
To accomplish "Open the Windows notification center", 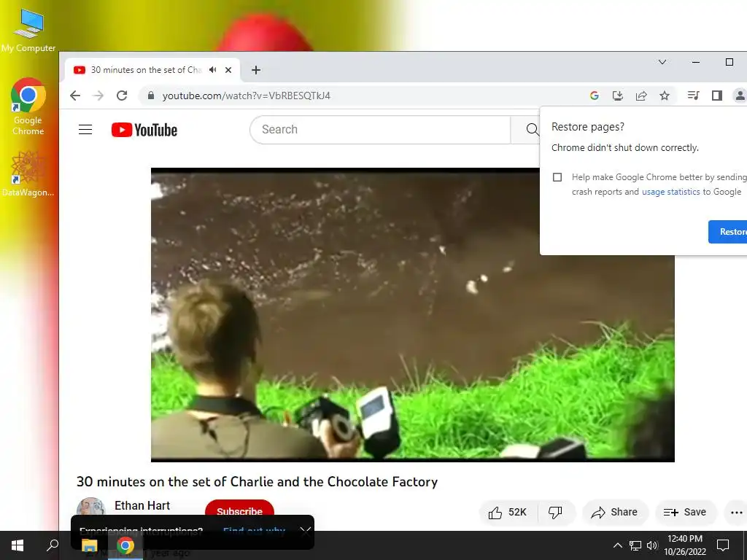I will tap(723, 545).
